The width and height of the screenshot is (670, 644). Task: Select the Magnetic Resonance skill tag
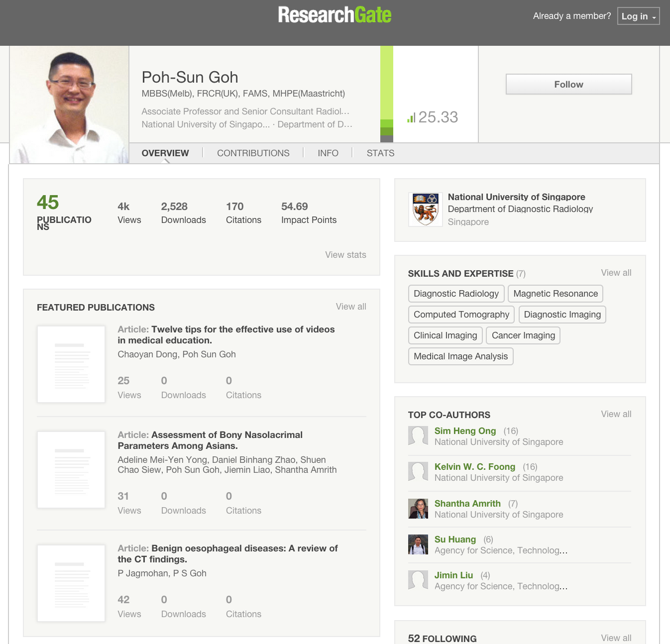[556, 294]
